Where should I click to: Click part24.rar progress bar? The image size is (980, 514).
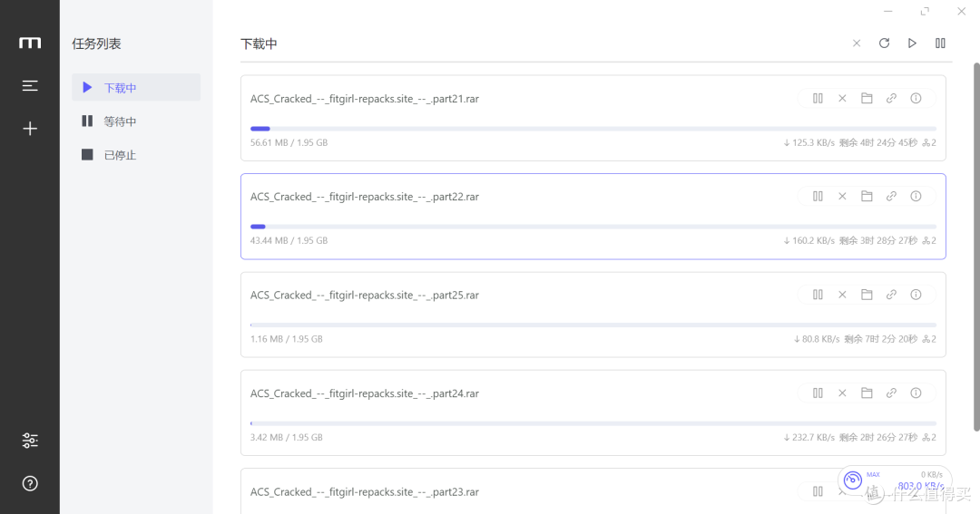point(593,423)
